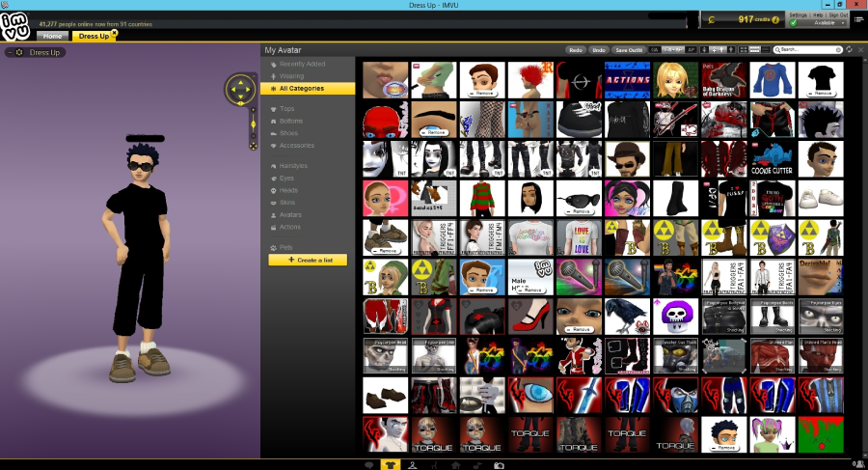Open the clothes hanger icon in bottom bar
The image size is (868, 470).
pos(412,465)
